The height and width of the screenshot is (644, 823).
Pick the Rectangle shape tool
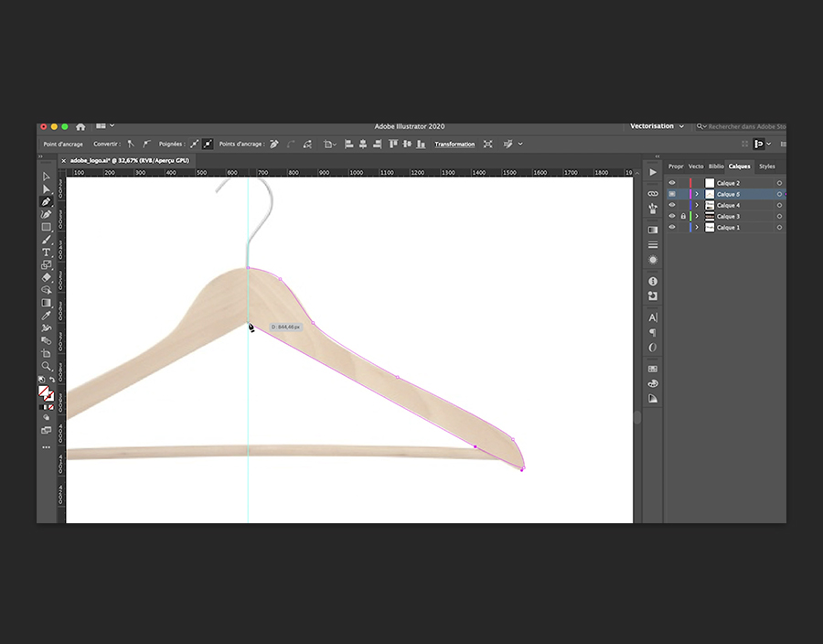[x=47, y=227]
